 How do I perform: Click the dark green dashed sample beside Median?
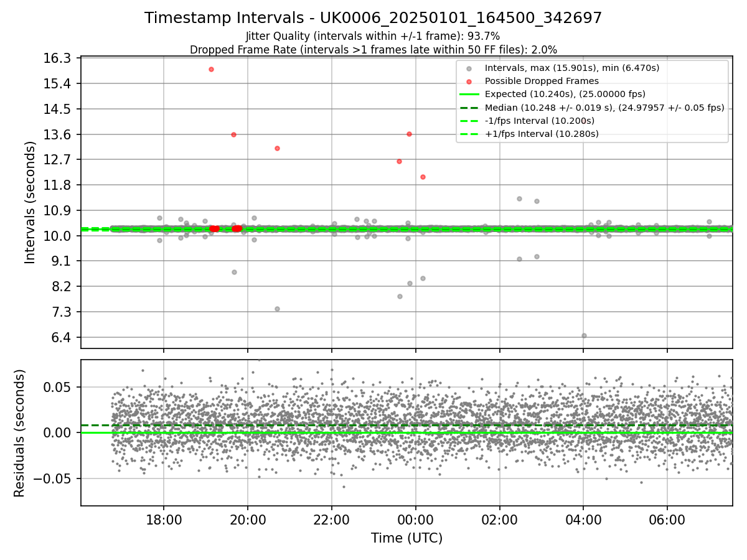[469, 108]
